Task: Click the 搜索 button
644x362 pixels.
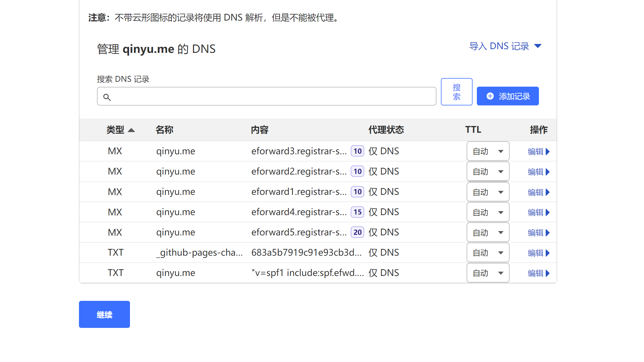Action: coord(457,92)
